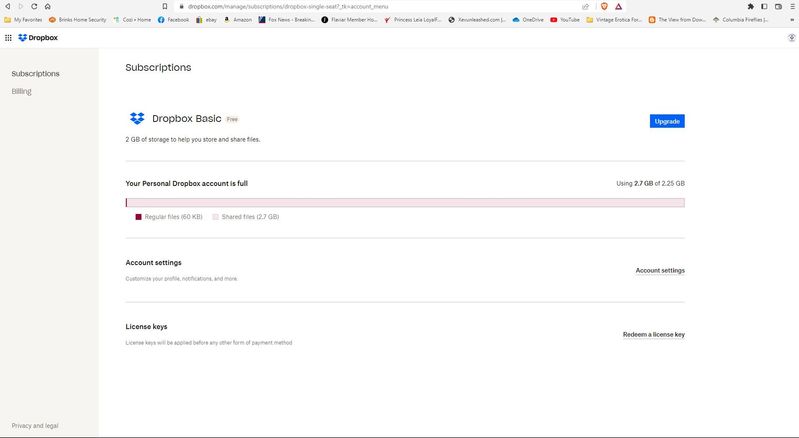Open the Account settings link

click(x=660, y=270)
